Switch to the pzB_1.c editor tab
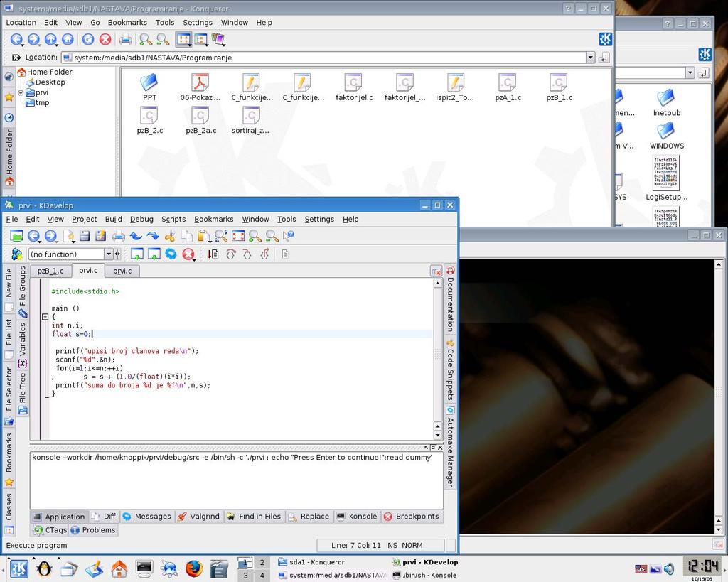Screen dimensions: 728x582 click(50, 271)
